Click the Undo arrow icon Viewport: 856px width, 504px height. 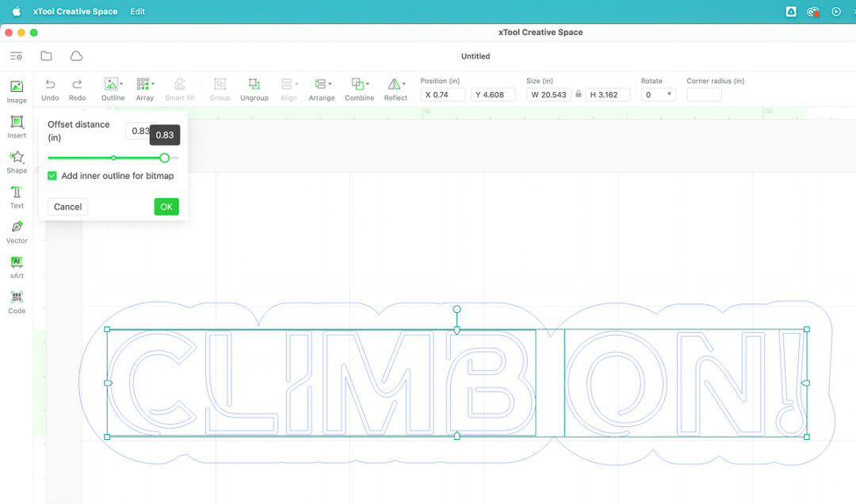coord(50,85)
